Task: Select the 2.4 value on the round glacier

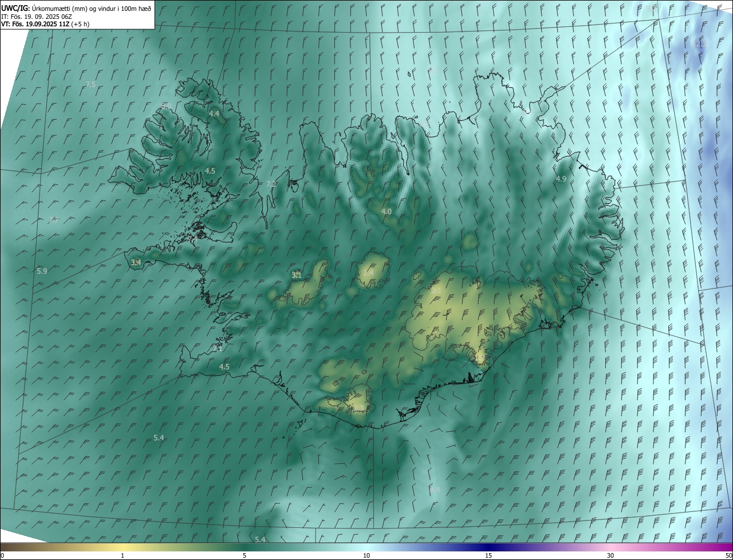Action: (x=368, y=273)
